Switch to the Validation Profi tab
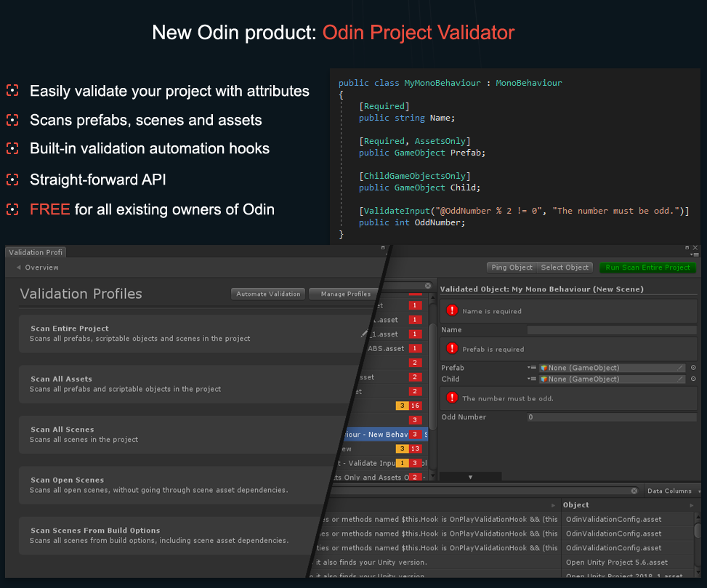 coord(36,252)
